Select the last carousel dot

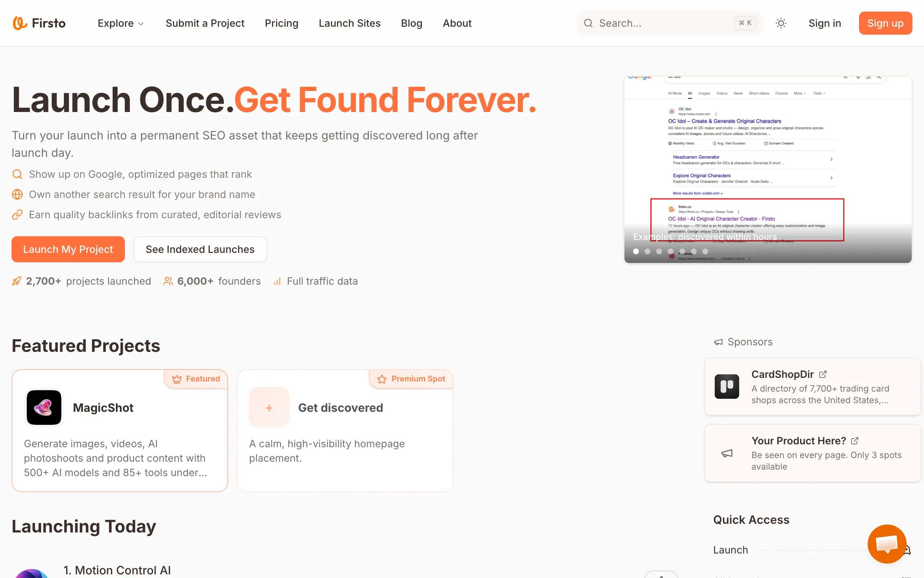705,251
